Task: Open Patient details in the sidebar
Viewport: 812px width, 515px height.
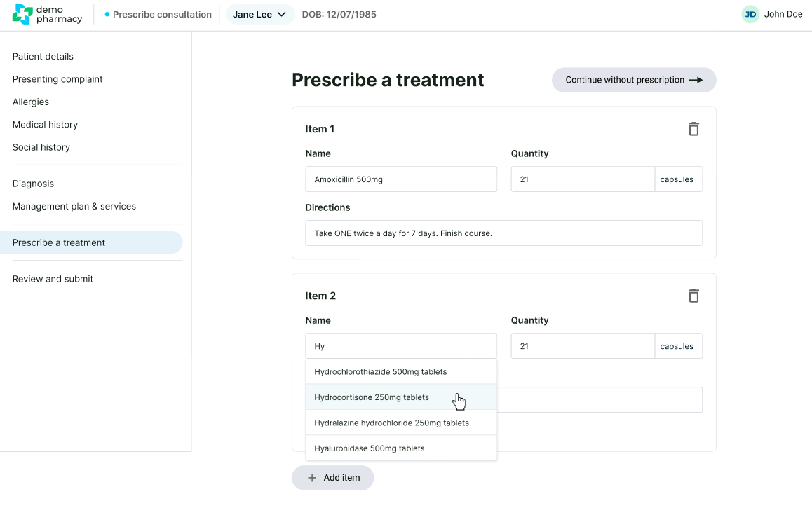Action: (x=43, y=57)
